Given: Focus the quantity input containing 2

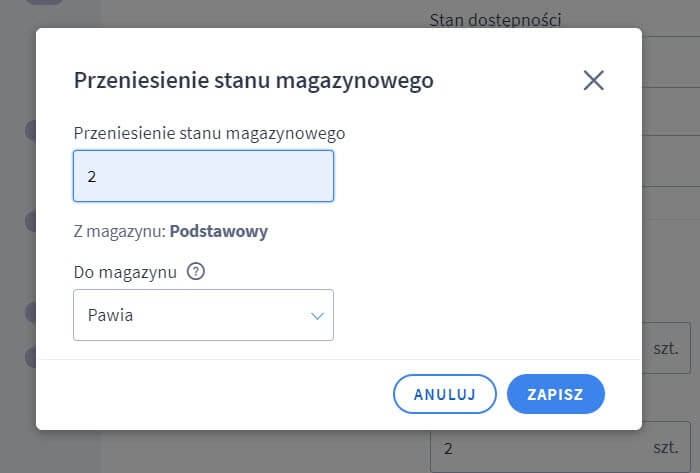Looking at the screenshot, I should [203, 176].
